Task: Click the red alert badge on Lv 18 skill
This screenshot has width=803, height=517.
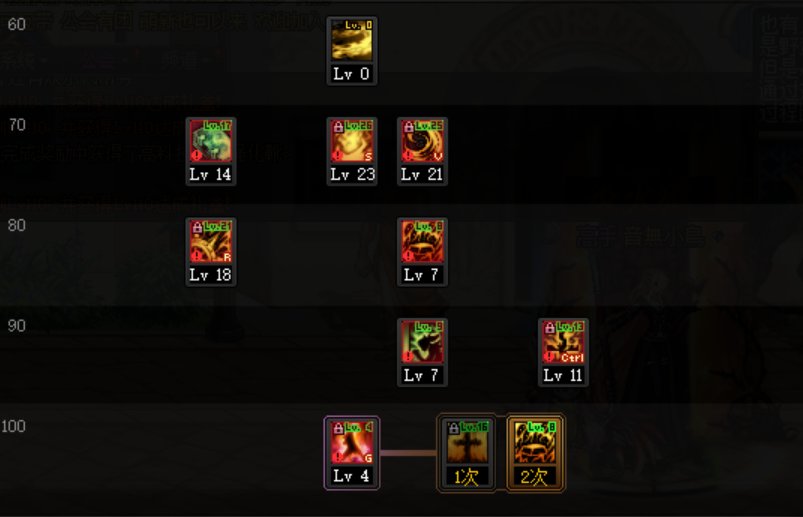Action: (x=196, y=255)
